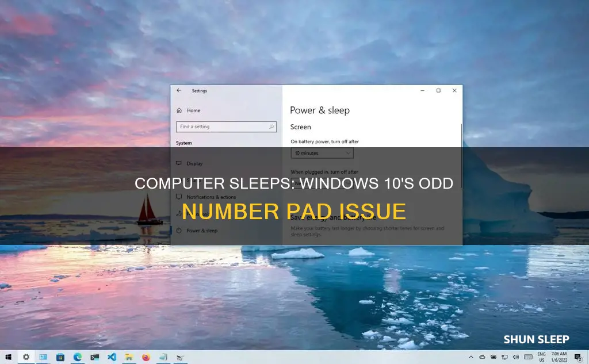Open File Explorer from taskbar
Screen dimensions: 589x364
(x=129, y=357)
